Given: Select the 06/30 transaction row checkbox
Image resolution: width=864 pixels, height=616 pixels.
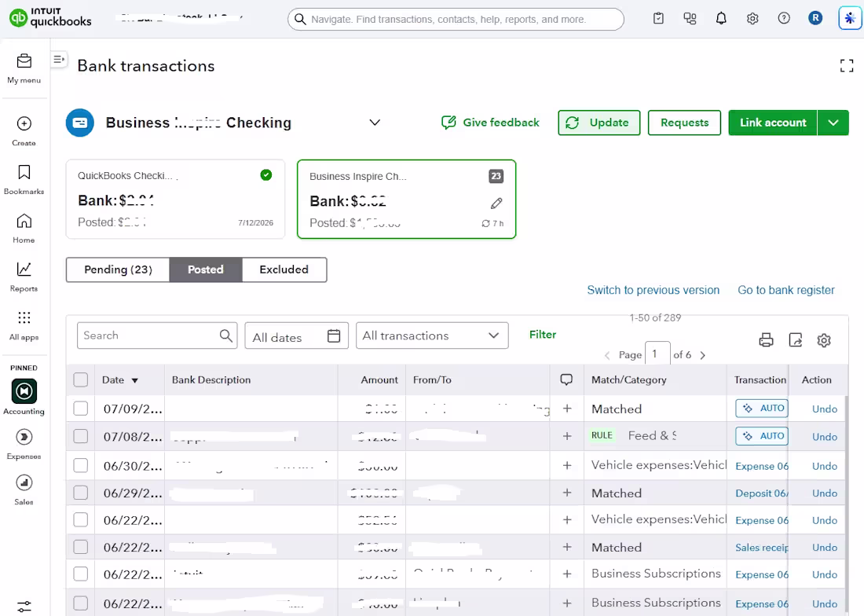Looking at the screenshot, I should pyautogui.click(x=80, y=466).
